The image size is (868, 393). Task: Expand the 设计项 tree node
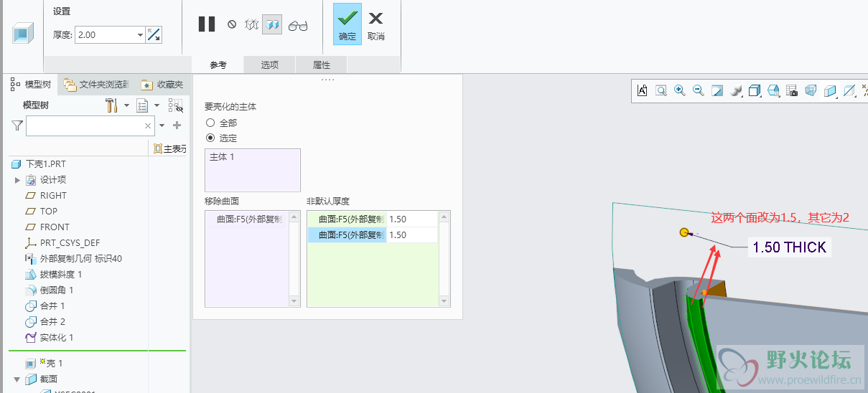17,179
